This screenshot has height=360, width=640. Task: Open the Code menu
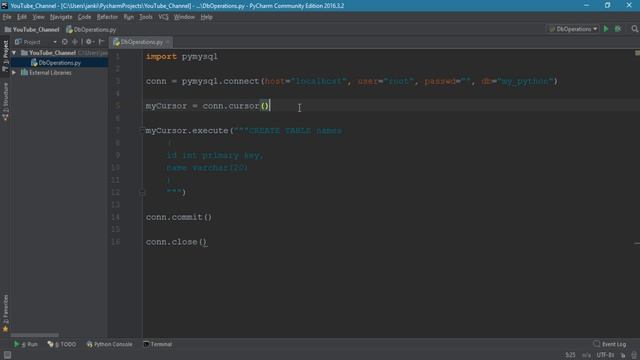pos(84,17)
